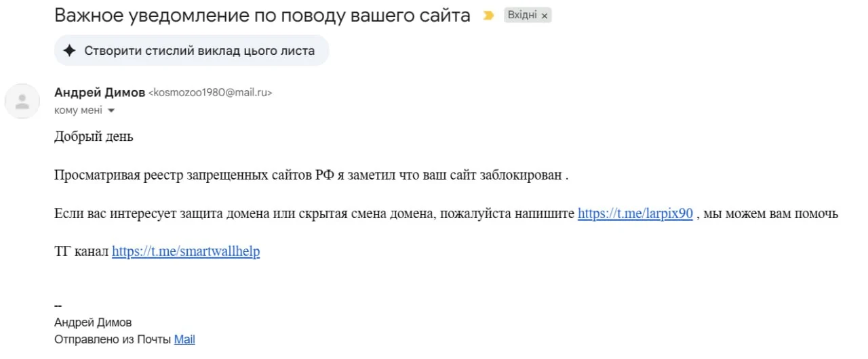
Task: Click the ТГ канал text
Action: (81, 251)
